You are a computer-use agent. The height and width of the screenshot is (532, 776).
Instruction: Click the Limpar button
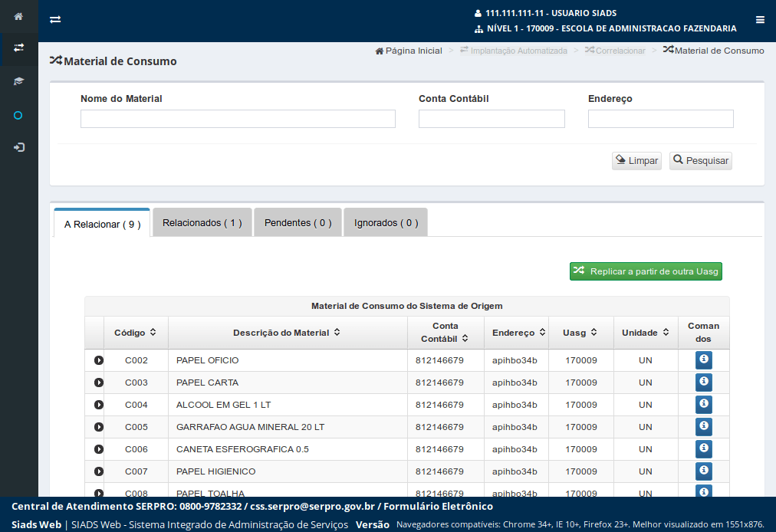point(636,161)
